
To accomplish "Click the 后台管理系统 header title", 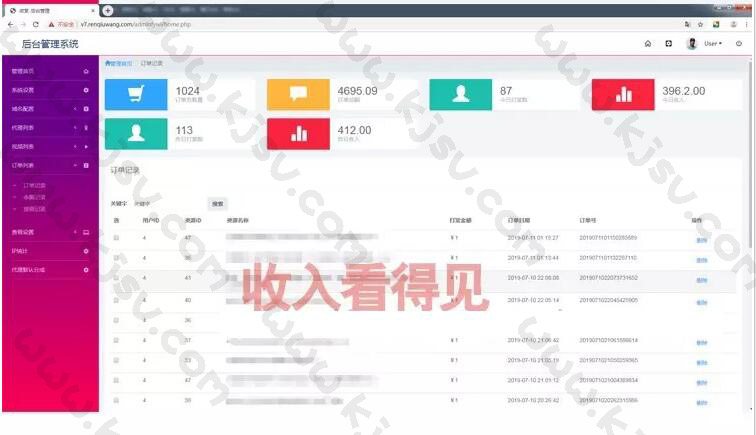I will [x=50, y=44].
